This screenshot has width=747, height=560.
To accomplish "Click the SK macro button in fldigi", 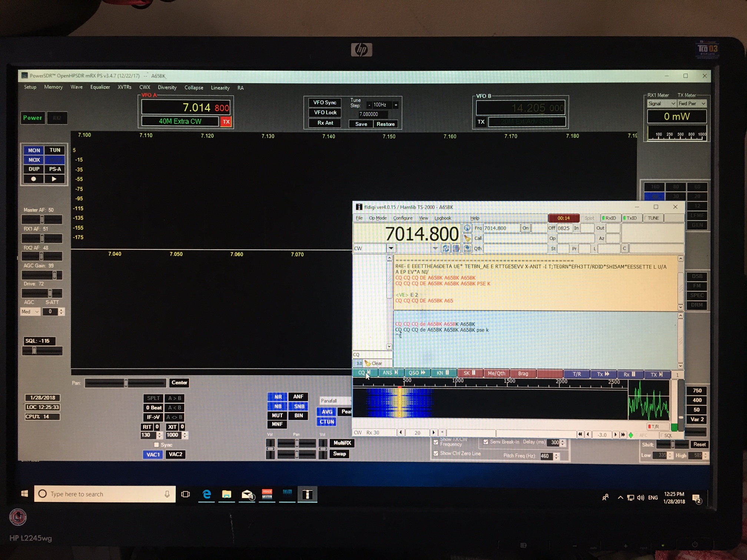I will [469, 373].
